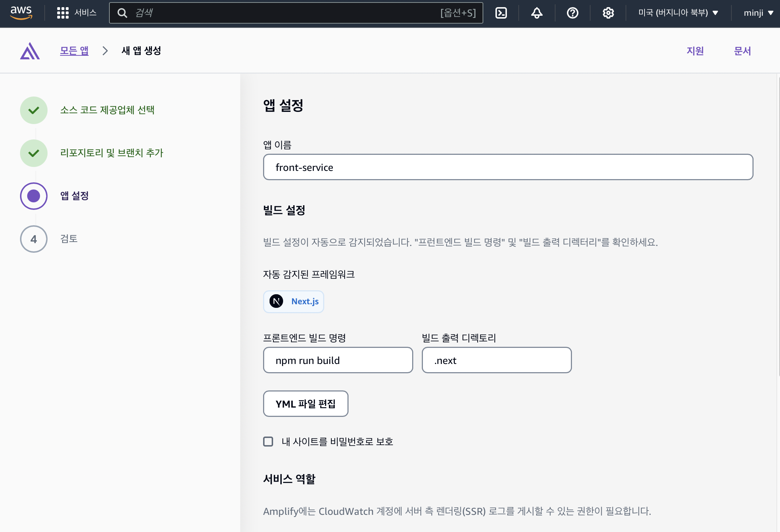Screen dimensions: 780x532
Task: Click the YML file edit button
Action: [306, 404]
